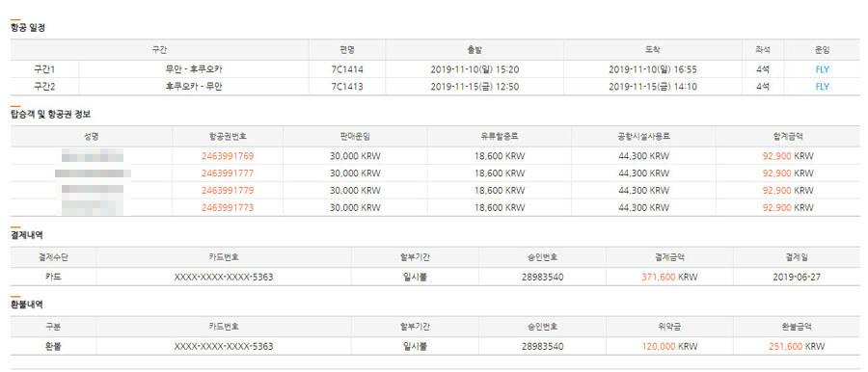Click 일시불 in the 환불내역 row
The image size is (868, 372).
[415, 347]
